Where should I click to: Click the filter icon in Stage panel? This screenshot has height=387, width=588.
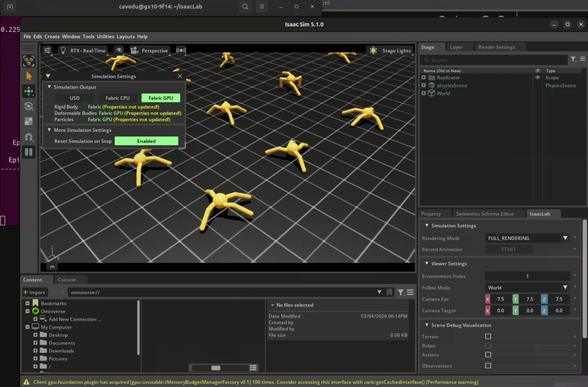[x=573, y=60]
